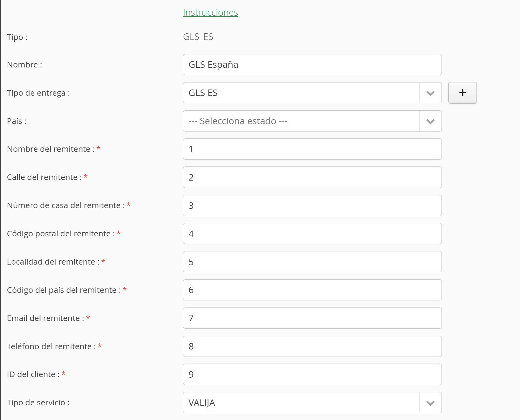Click the plus button beside Tipo de entrega
Viewport: 520px width, 420px height.
[x=462, y=93]
